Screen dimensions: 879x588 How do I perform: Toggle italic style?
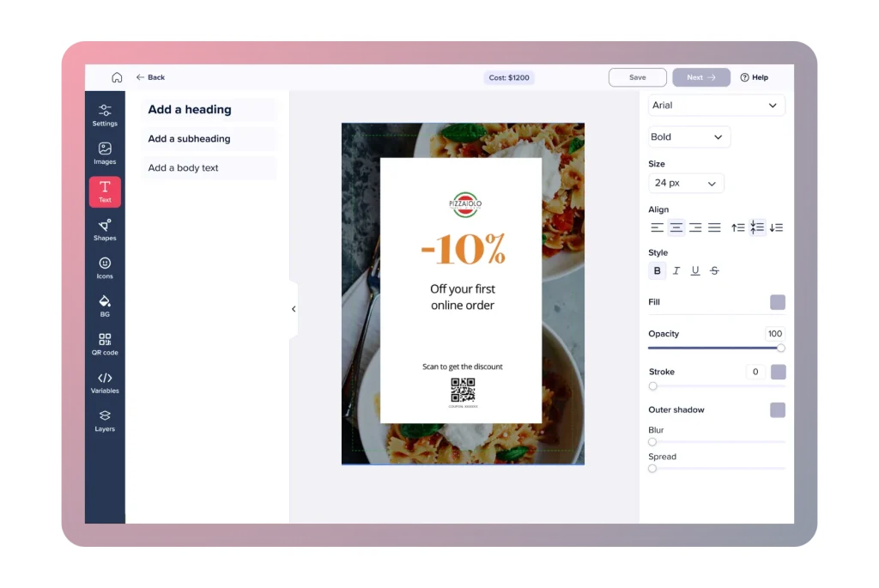[676, 270]
